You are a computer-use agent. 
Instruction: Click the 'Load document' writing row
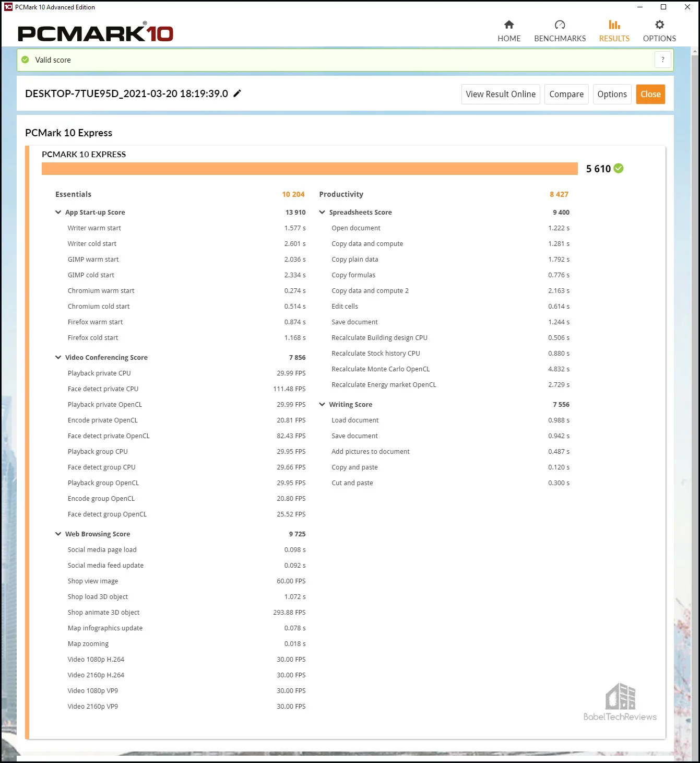(450, 420)
